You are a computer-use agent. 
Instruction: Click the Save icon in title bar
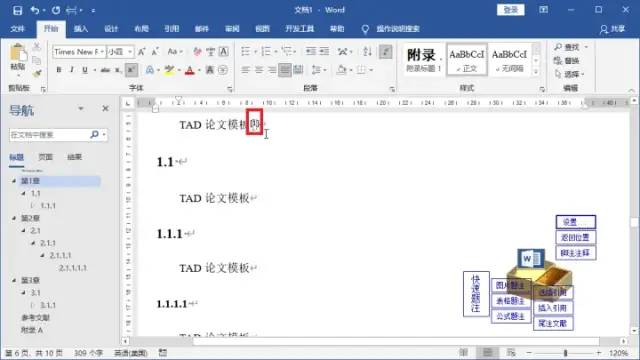17,10
